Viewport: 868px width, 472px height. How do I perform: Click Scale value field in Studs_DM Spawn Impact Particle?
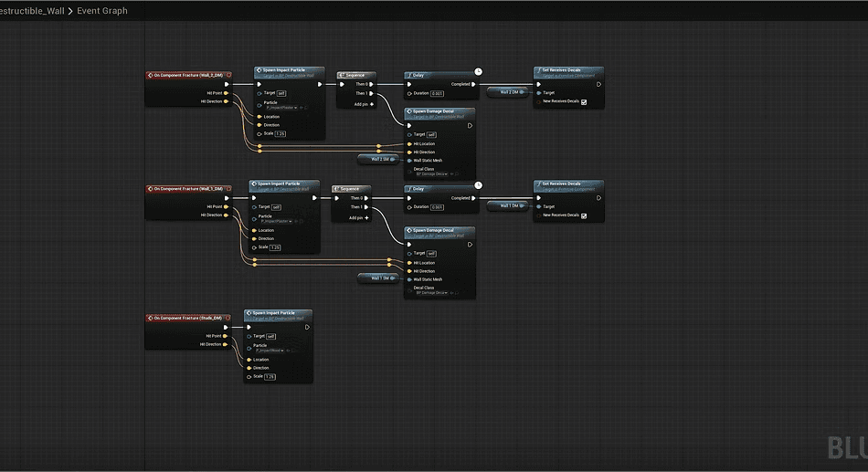pyautogui.click(x=270, y=377)
